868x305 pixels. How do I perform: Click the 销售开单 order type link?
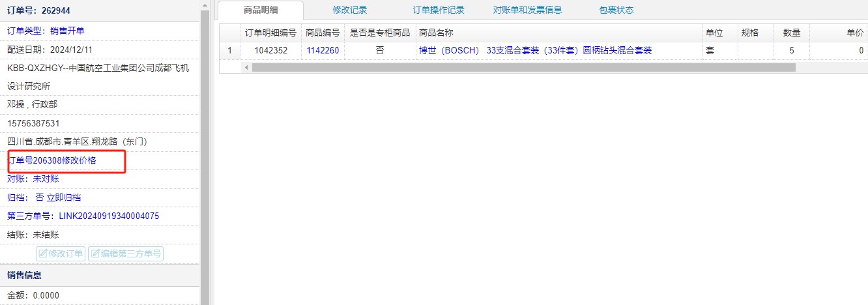pyautogui.click(x=67, y=31)
